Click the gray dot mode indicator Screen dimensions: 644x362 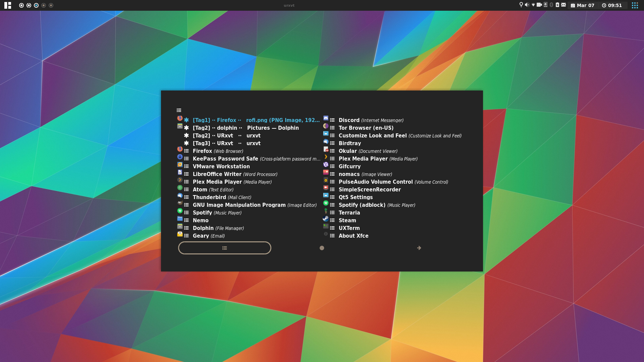322,248
